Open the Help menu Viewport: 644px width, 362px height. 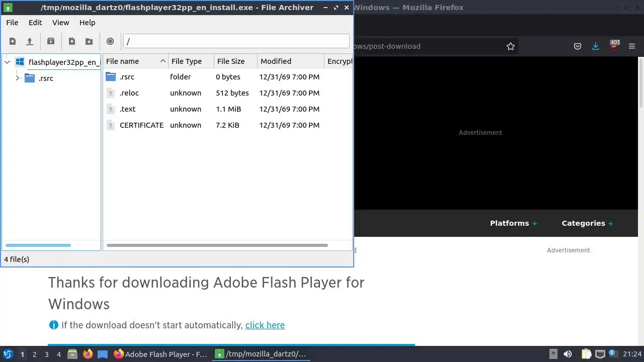pos(87,23)
